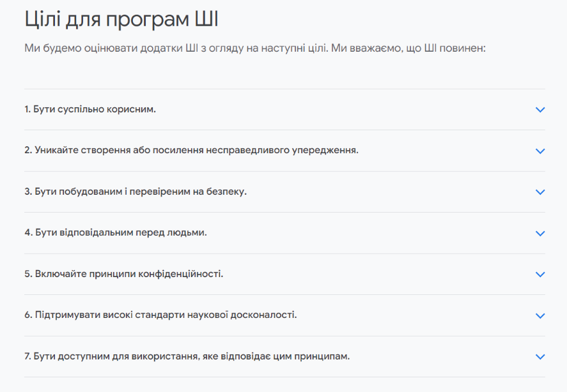Expand chevron for '6. Підтримувати високі стандарти' row
The height and width of the screenshot is (392, 567).
tap(540, 316)
